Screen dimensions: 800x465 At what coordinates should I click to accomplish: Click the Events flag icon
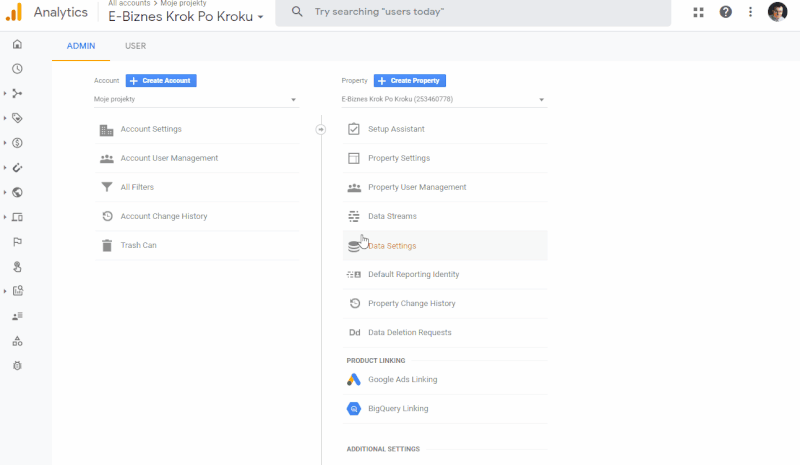click(17, 242)
